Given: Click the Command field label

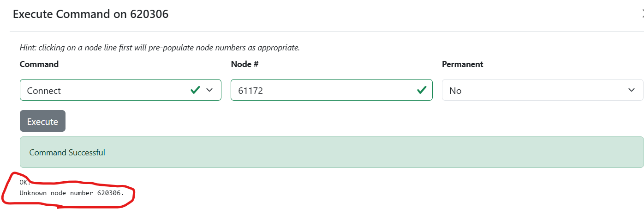Looking at the screenshot, I should tap(39, 64).
